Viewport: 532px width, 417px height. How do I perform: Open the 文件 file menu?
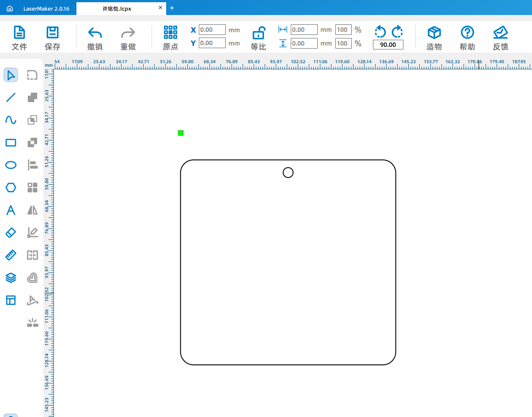(x=19, y=38)
